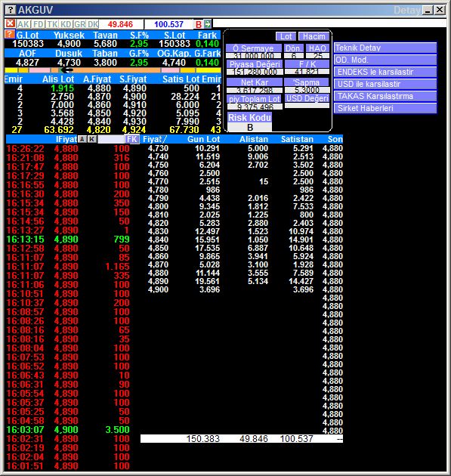Click the small K icon beside IFiyat
The width and height of the screenshot is (451, 476).
coord(92,139)
